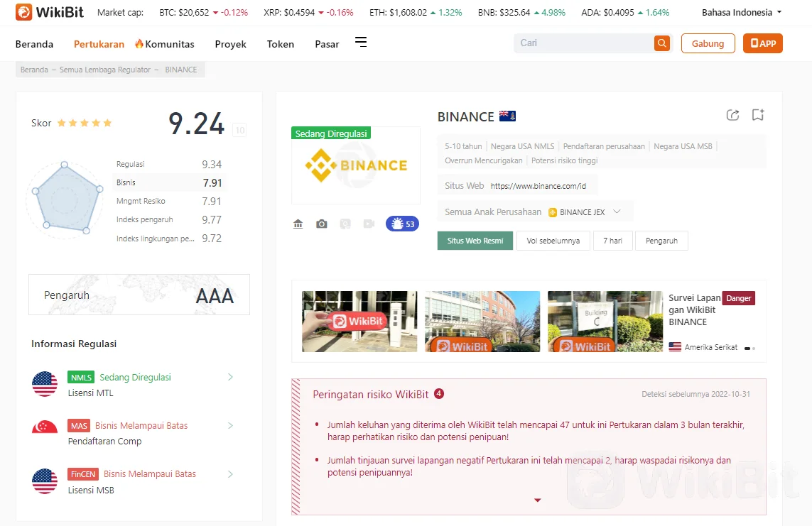The image size is (812, 526).
Task: Click the Indeks lingkungan 9.72 row
Action: pyautogui.click(x=169, y=239)
